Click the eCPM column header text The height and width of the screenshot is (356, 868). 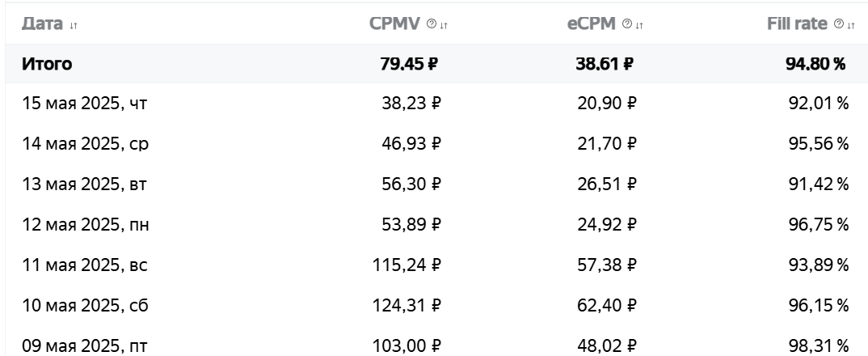(x=592, y=23)
